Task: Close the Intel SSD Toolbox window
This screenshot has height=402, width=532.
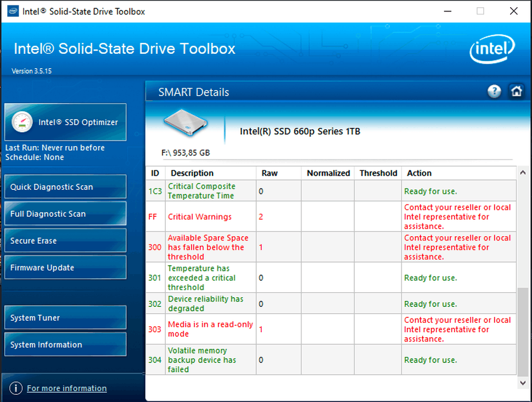Action: 514,11
